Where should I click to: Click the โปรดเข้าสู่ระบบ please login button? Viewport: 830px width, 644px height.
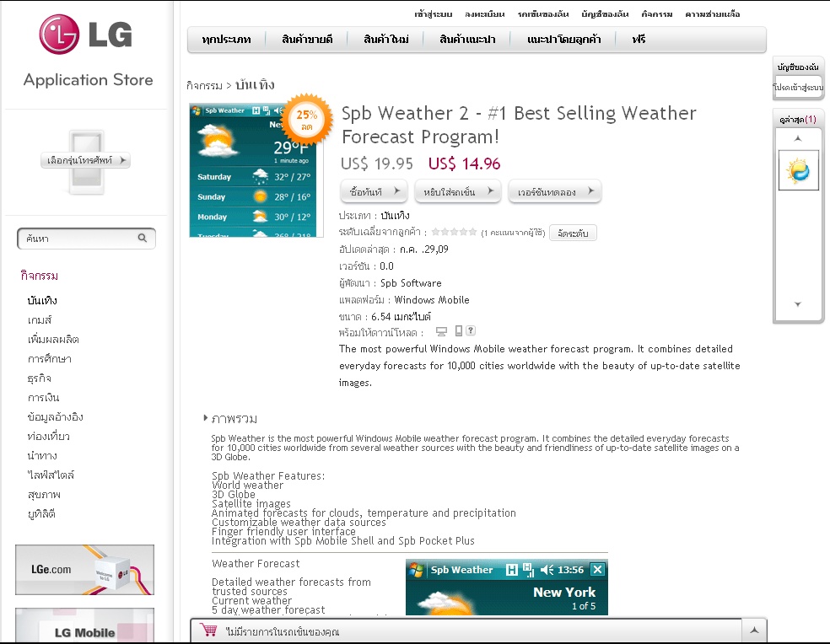(798, 87)
